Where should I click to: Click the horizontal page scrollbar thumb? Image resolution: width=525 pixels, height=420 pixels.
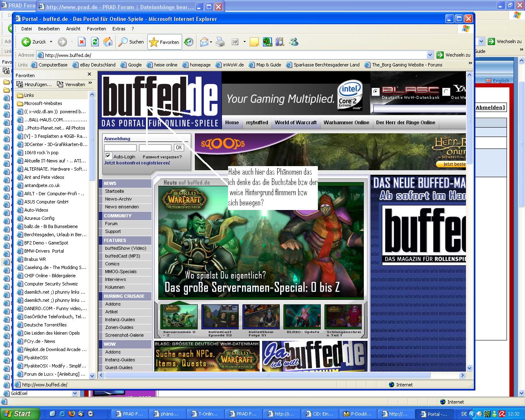tap(267, 375)
